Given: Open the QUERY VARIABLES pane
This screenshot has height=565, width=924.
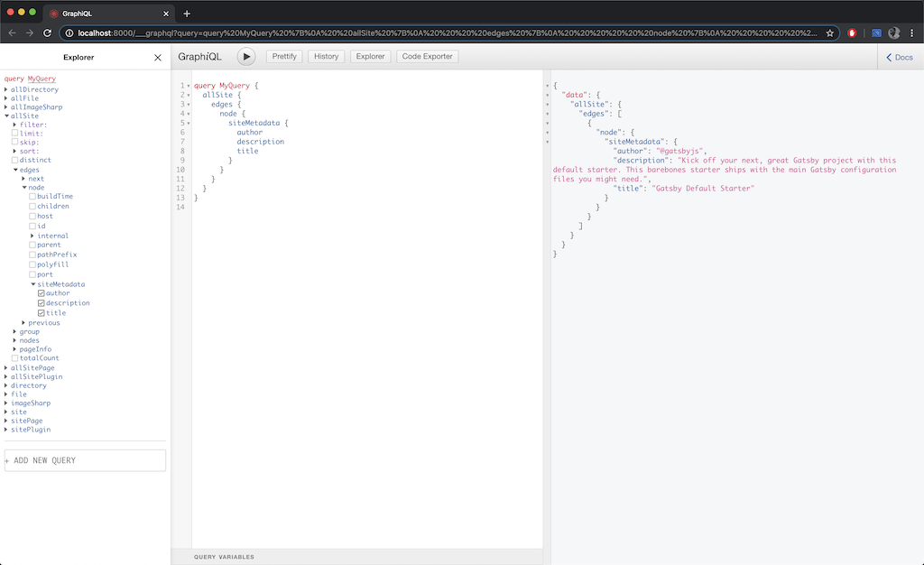Looking at the screenshot, I should 224,557.
